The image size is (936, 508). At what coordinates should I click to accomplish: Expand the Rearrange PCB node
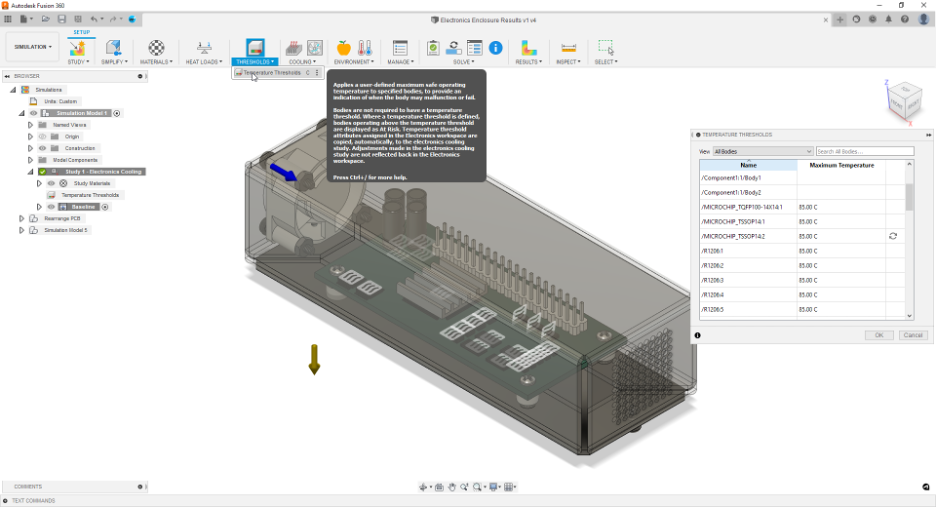(21, 218)
